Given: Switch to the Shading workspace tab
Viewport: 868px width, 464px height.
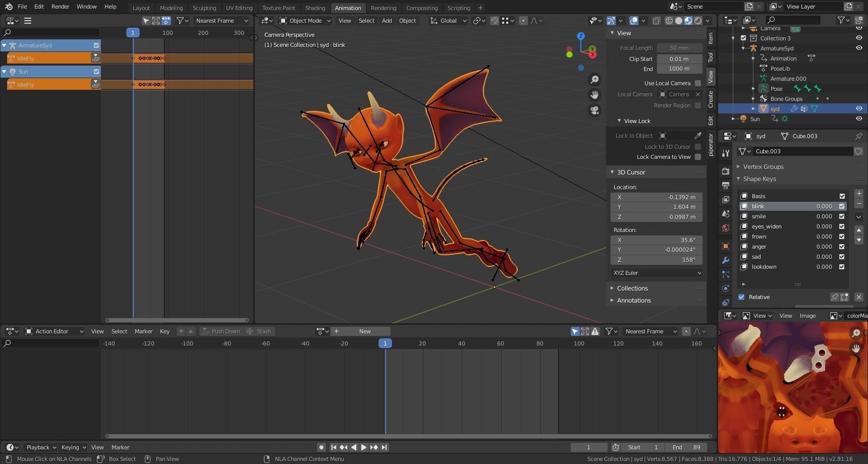Looking at the screenshot, I should point(315,8).
